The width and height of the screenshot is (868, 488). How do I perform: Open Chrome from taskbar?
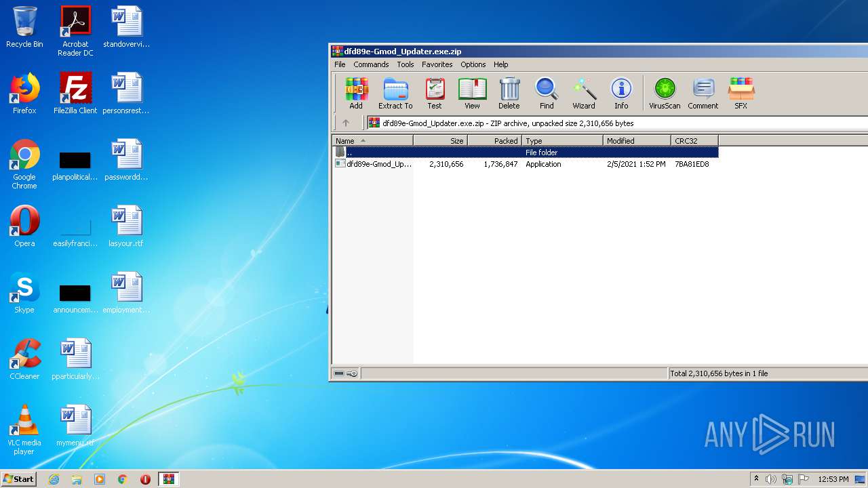click(x=123, y=479)
